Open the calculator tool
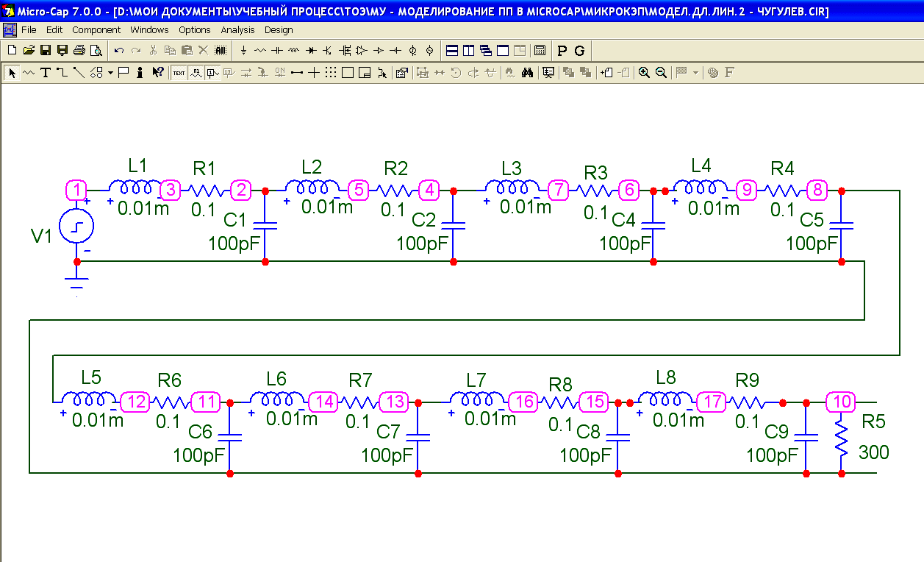Viewport: 924px width, 562px height. pos(540,51)
